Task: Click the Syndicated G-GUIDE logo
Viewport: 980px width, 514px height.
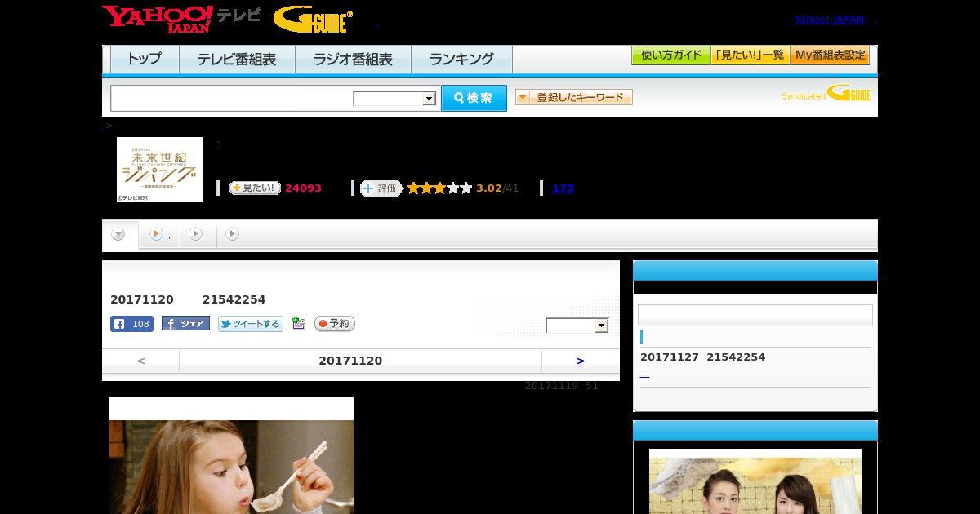Action: [826, 94]
